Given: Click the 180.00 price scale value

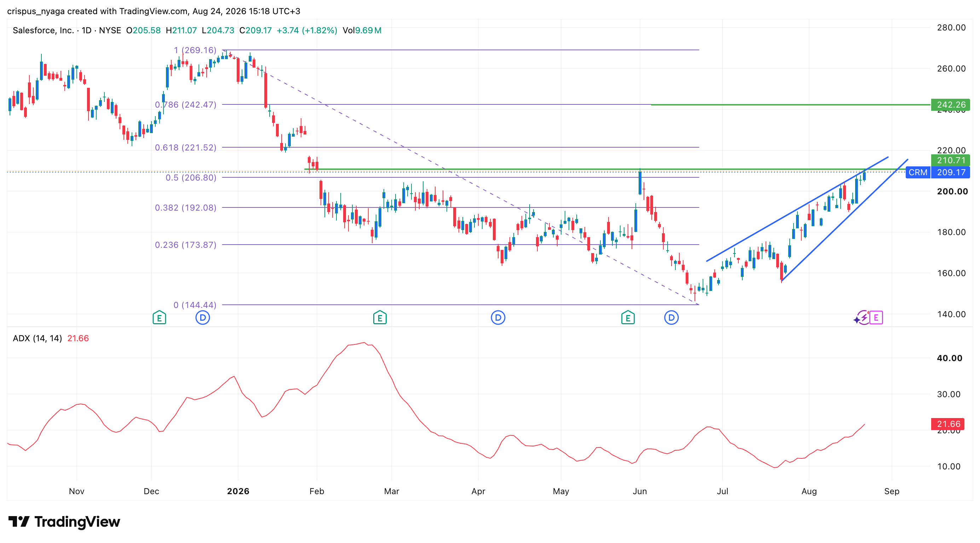Looking at the screenshot, I should tap(951, 232).
